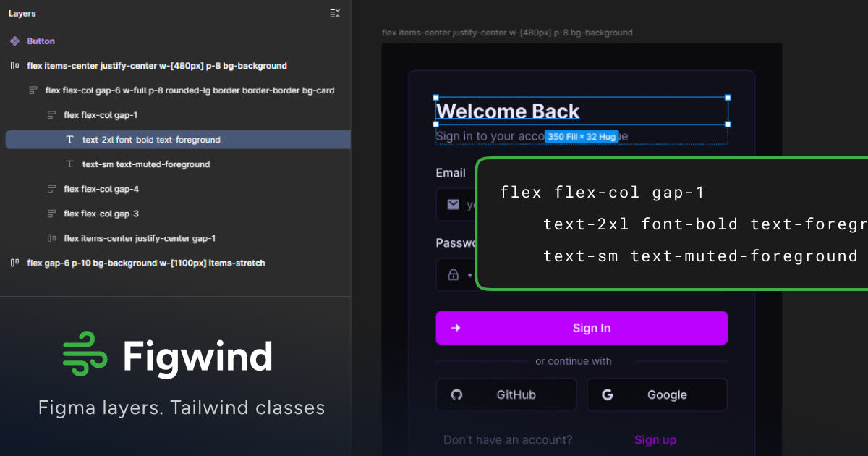The height and width of the screenshot is (456, 868).
Task: Click the Email field label
Action: [x=451, y=173]
